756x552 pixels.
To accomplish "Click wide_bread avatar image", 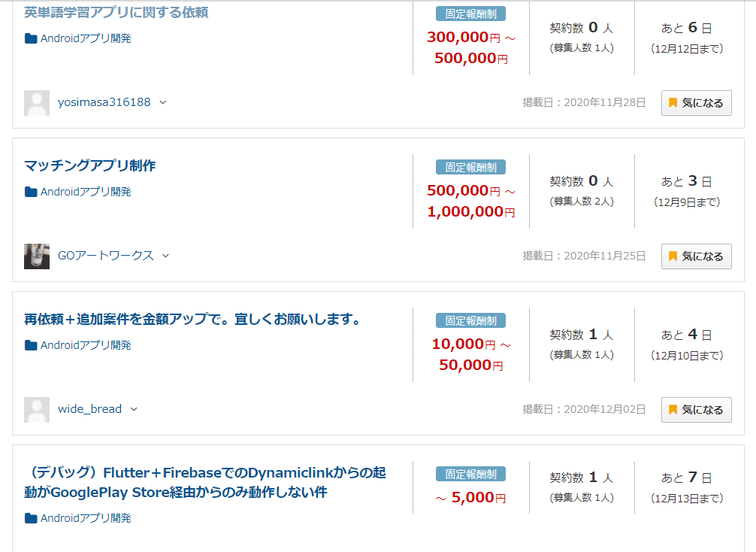I will 37,410.
